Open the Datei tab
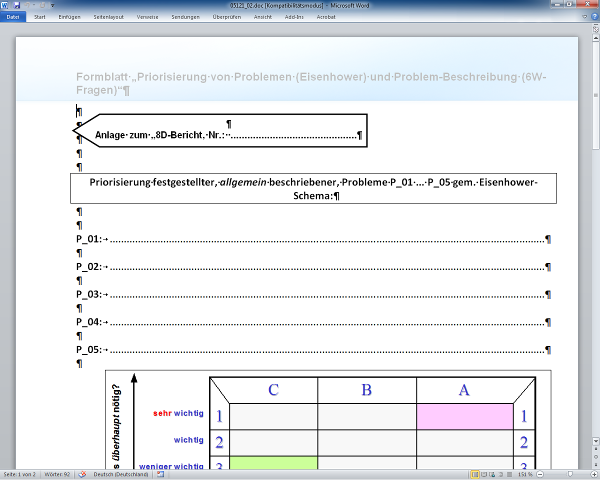The width and height of the screenshot is (600, 480). click(13, 17)
